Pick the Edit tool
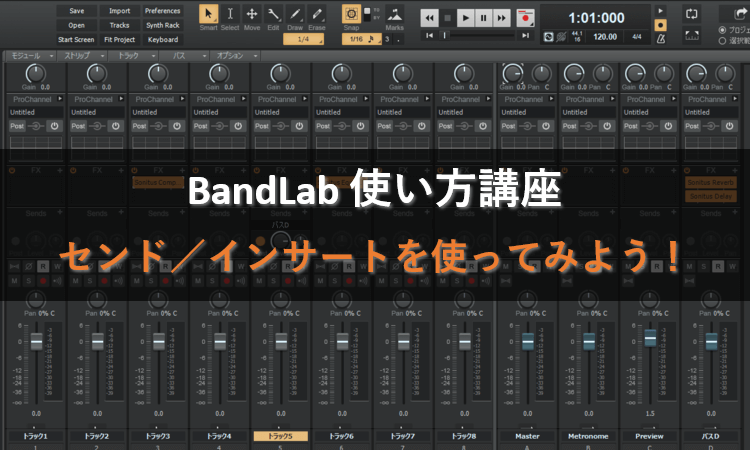The height and width of the screenshot is (450, 750). click(273, 14)
